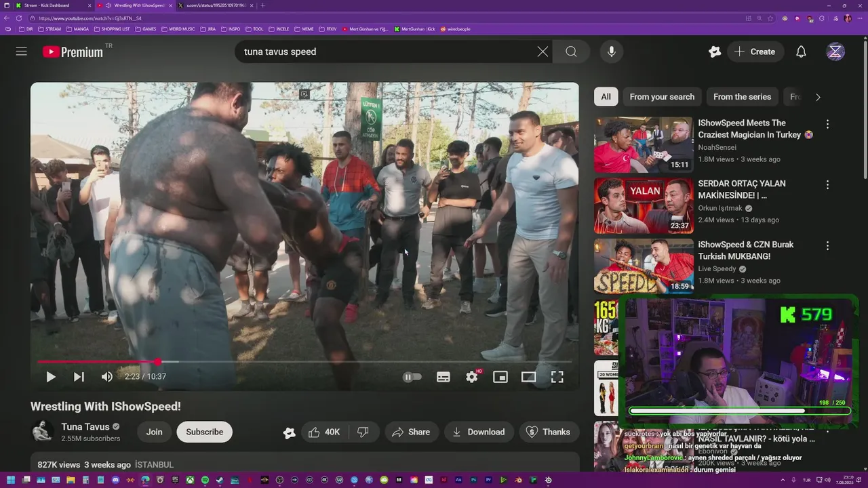
Task: Mute the YouTube tab via its speaker icon
Action: (109, 5)
